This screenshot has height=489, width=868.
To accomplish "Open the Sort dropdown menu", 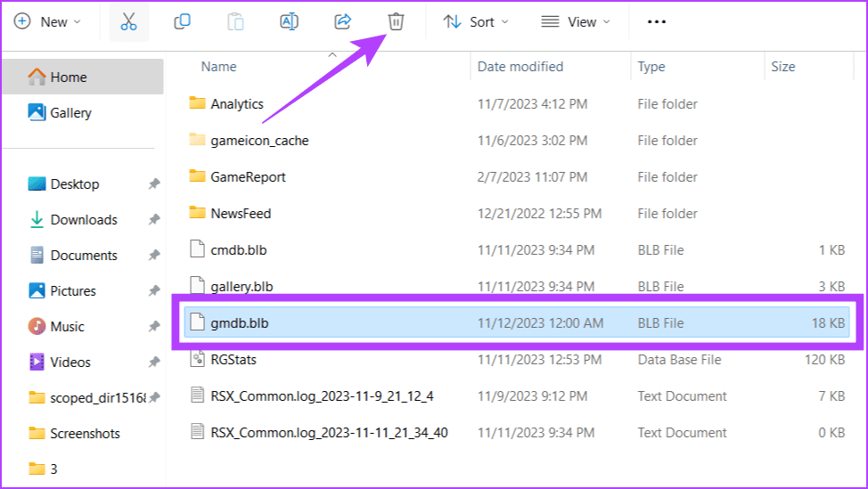I will (x=476, y=21).
